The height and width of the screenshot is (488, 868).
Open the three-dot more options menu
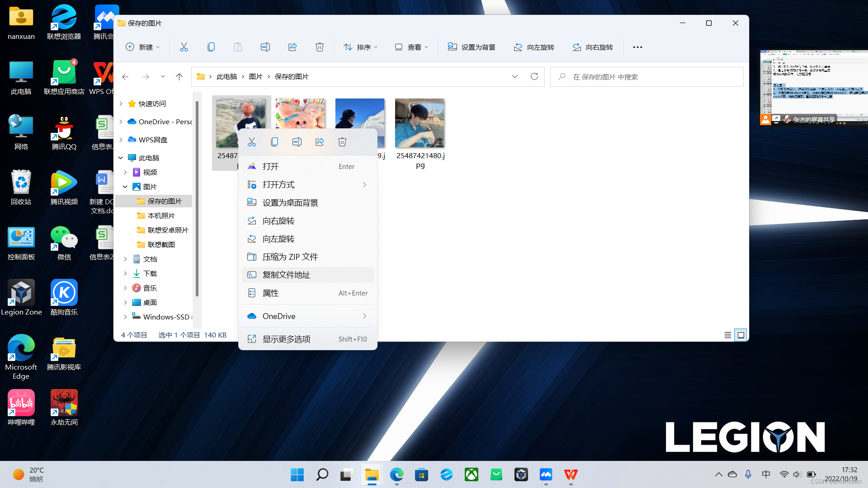(x=637, y=47)
